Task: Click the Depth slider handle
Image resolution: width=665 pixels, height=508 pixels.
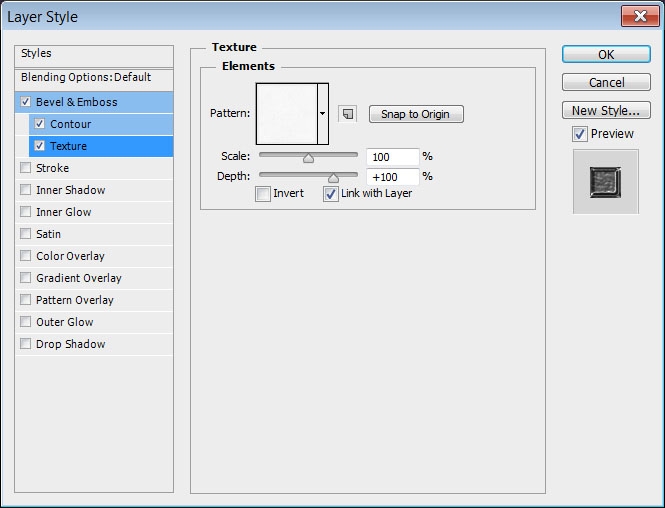Action: click(x=333, y=178)
